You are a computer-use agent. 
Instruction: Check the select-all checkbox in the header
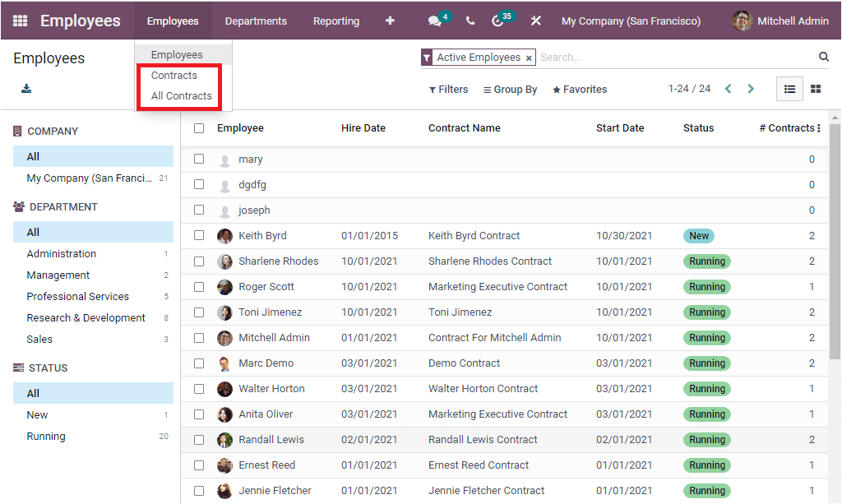(198, 127)
